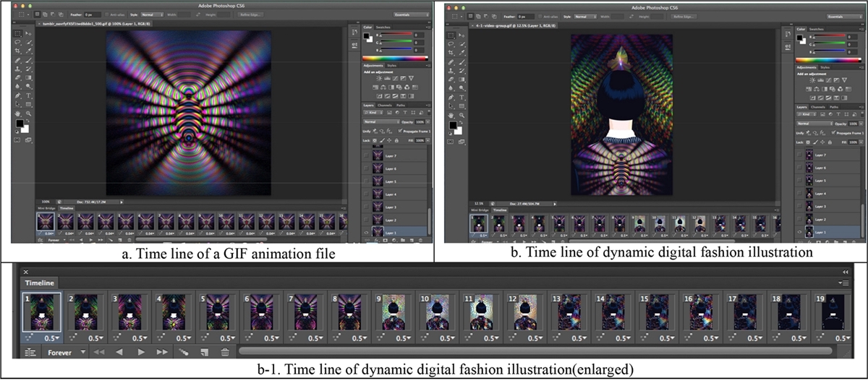Click duplicate frame icon in enlarged timeline
This screenshot has height=381, width=868.
[205, 352]
